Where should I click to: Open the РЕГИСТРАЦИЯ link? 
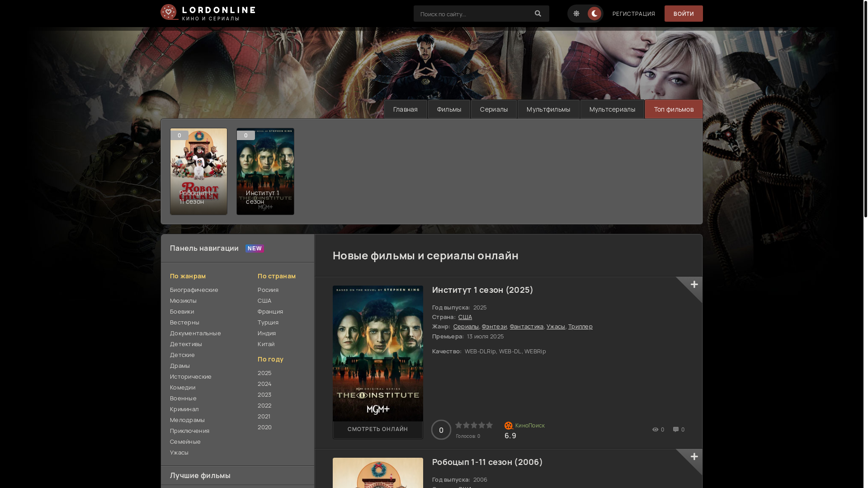634,14
